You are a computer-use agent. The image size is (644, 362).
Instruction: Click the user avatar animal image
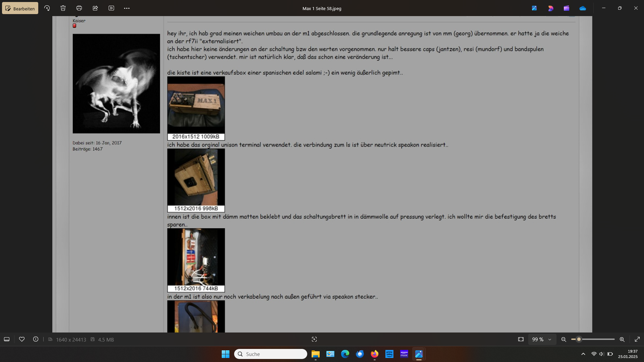[116, 83]
